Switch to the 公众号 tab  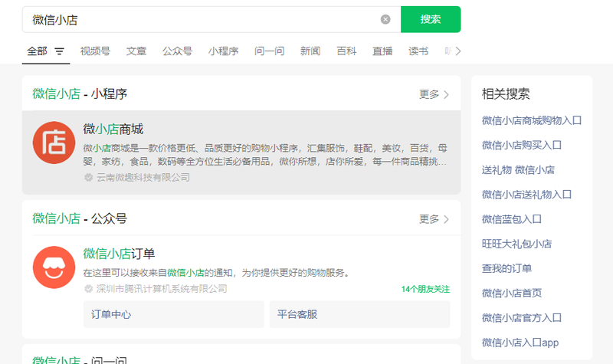[x=177, y=51]
